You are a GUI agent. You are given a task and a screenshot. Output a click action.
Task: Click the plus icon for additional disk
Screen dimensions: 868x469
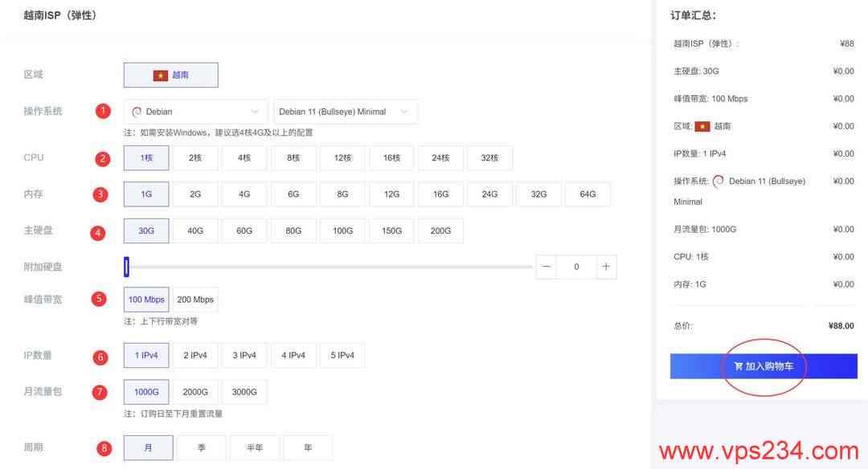(x=606, y=267)
